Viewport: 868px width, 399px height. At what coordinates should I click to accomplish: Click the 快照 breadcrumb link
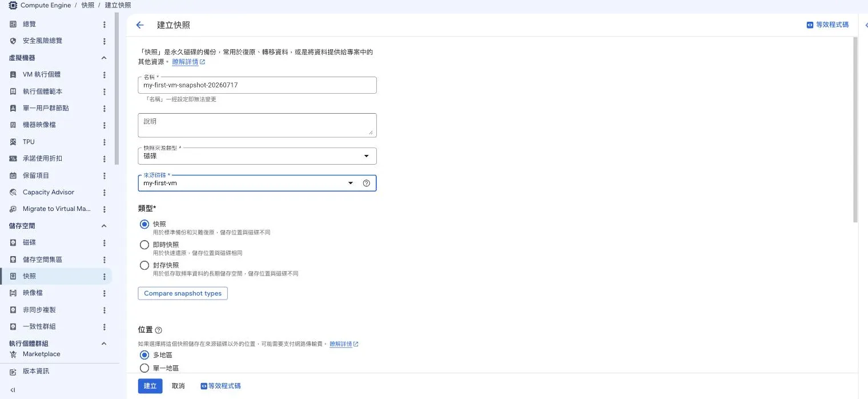coord(87,5)
